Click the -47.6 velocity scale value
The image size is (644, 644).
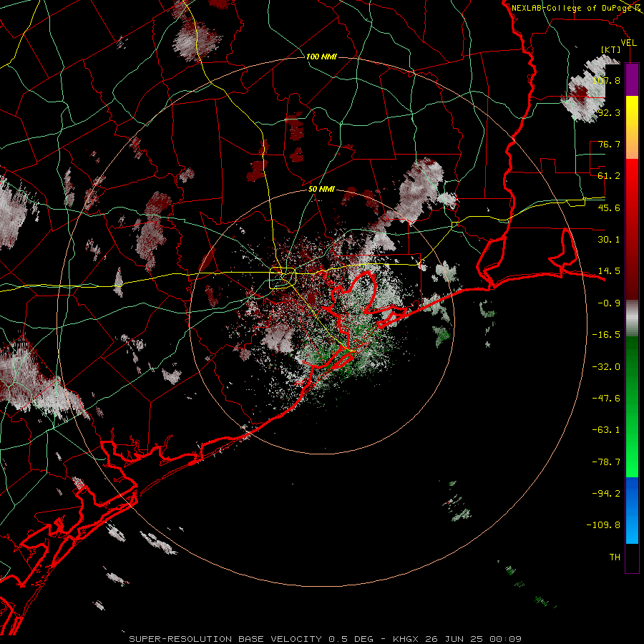coord(606,399)
